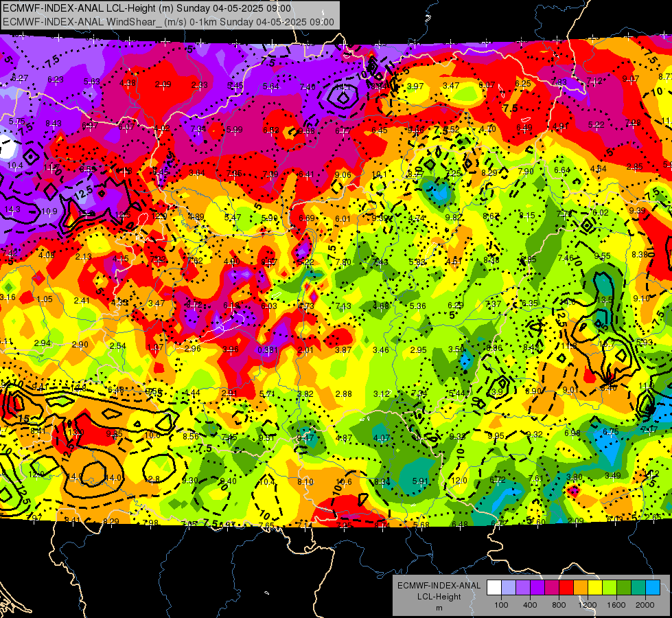Viewport: 672px width, 618px height.
Task: Click the map value 1.05
Action: click(x=45, y=299)
